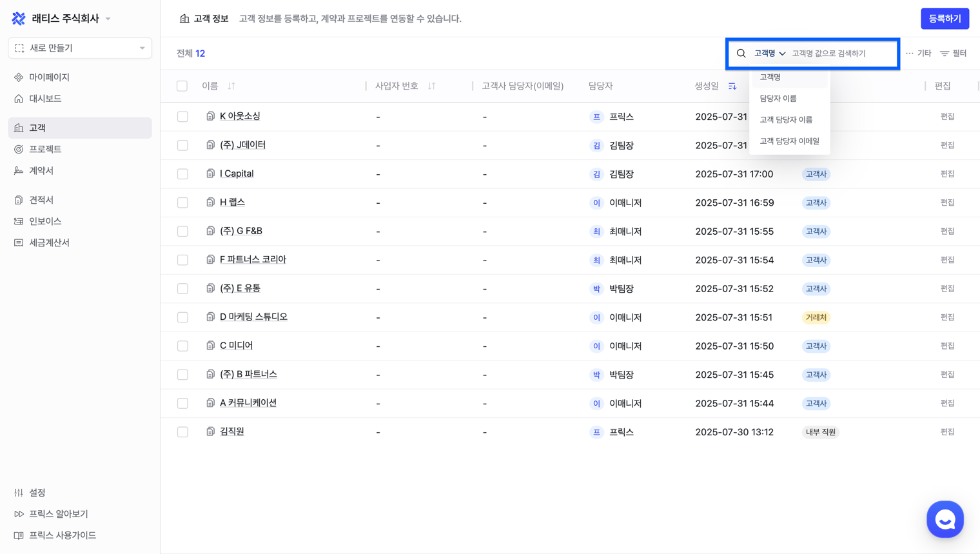Click 박 avatar in (주) E 유통 row
Viewport: 980px width, 554px height.
point(596,289)
